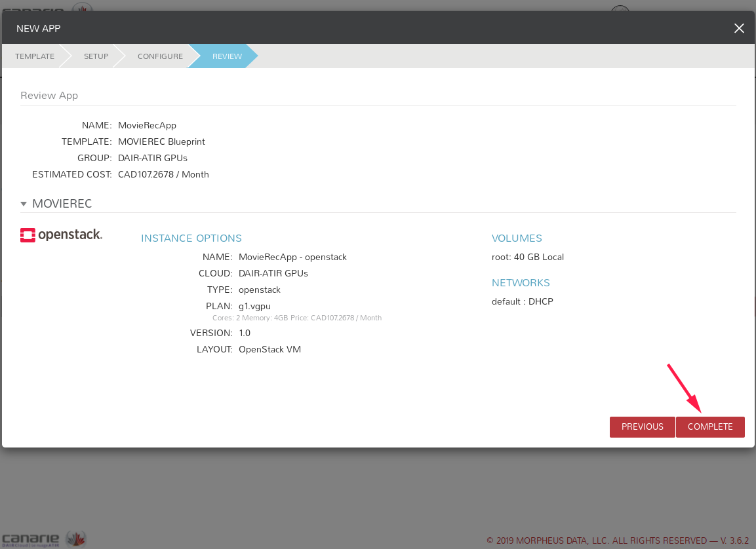
Task: Close the New App dialog
Action: click(739, 28)
